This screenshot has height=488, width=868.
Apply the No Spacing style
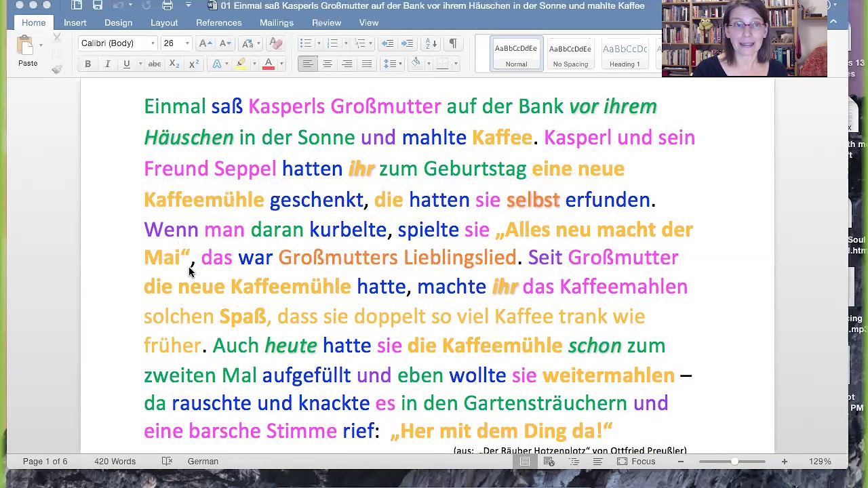[570, 54]
